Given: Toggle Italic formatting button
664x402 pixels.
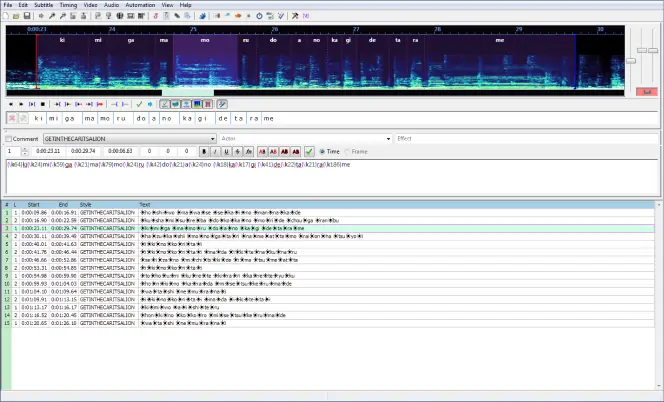Looking at the screenshot, I should tap(215, 152).
